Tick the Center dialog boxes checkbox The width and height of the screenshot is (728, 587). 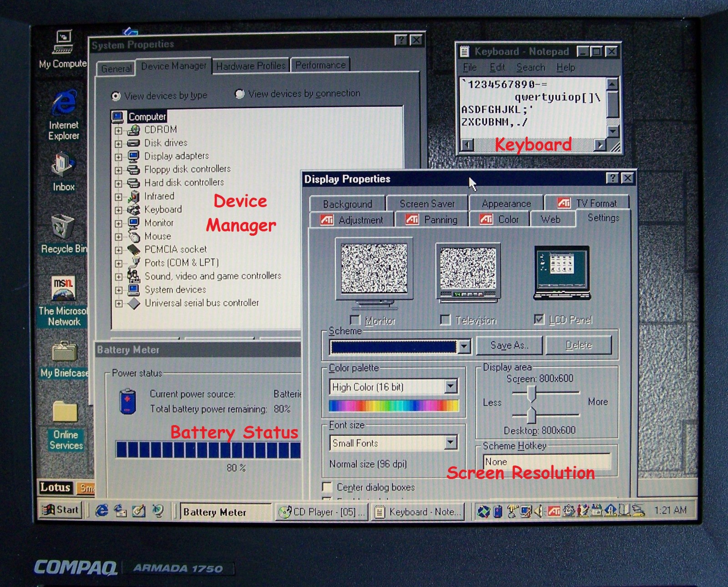(x=327, y=487)
